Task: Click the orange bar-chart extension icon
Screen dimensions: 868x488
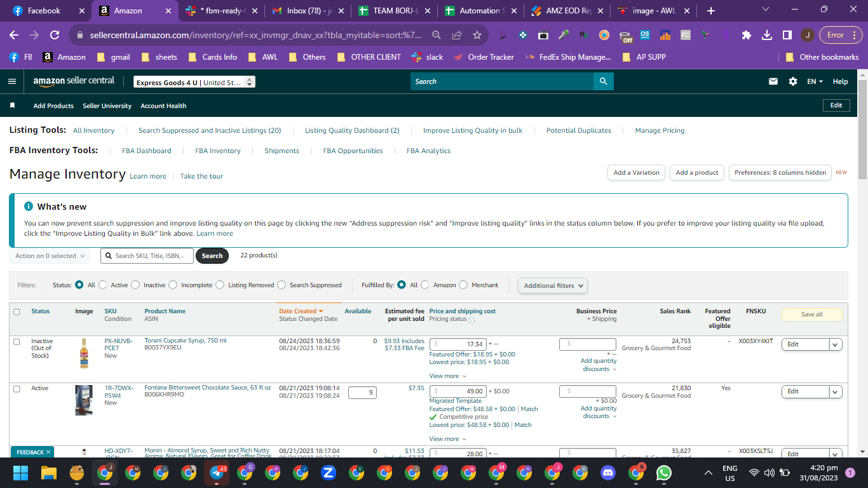Action: [665, 36]
